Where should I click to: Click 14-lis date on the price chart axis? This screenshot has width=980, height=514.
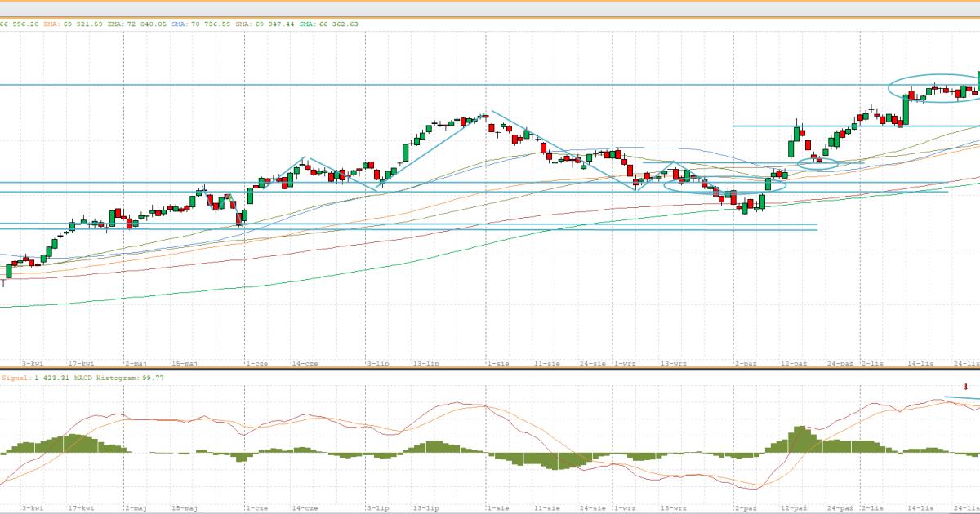pos(921,362)
